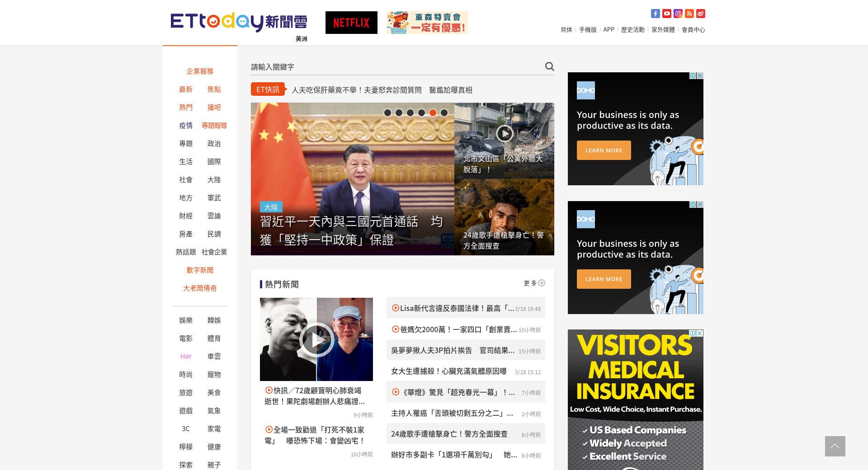Expand 更多 for hot news section

pos(534,283)
